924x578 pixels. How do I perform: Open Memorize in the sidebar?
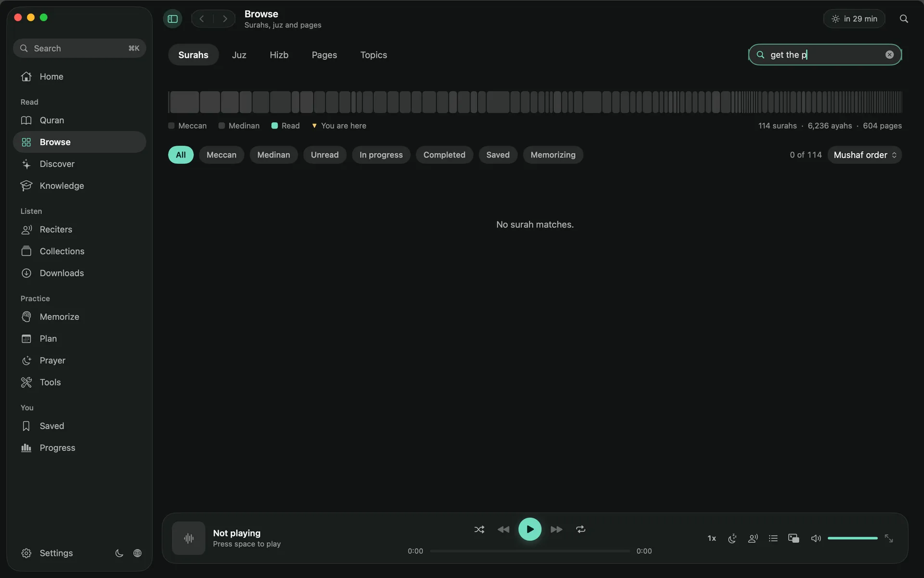[x=79, y=317]
